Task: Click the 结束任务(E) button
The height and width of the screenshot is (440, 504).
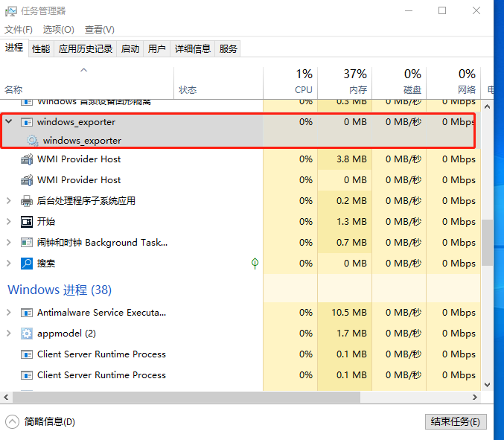Action: (x=456, y=421)
